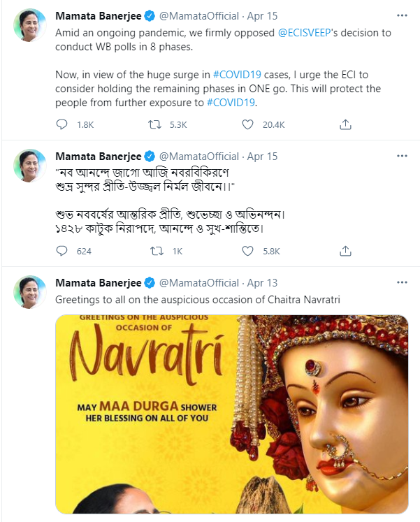
Task: Open the Apr 13 tweet timestamp
Action: pyautogui.click(x=262, y=282)
